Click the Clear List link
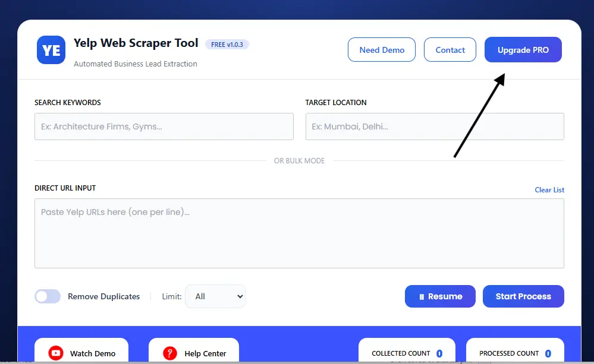594x364 pixels. coord(549,189)
